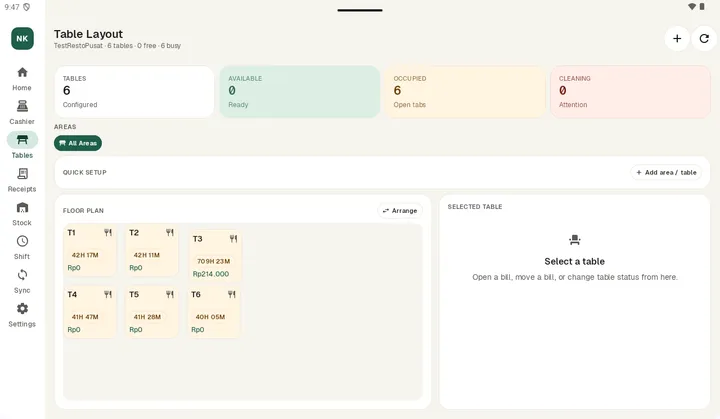Viewport: 720px width, 419px height.
Task: Open Settings gear in sidebar
Action: click(x=22, y=308)
